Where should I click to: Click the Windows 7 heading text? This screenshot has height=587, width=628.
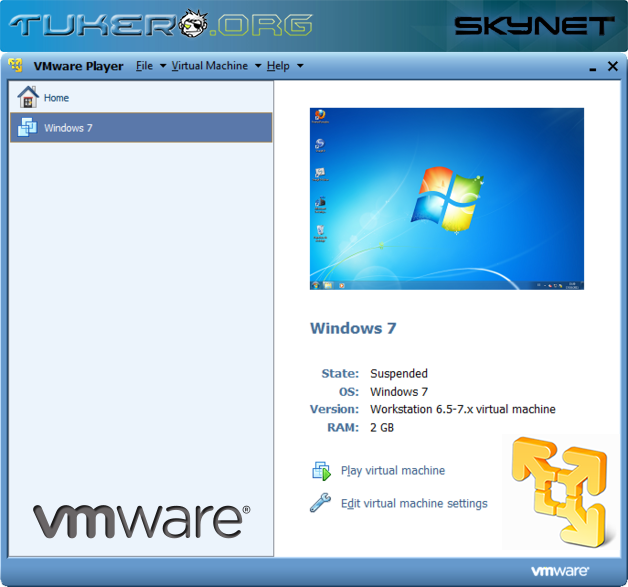click(x=353, y=328)
